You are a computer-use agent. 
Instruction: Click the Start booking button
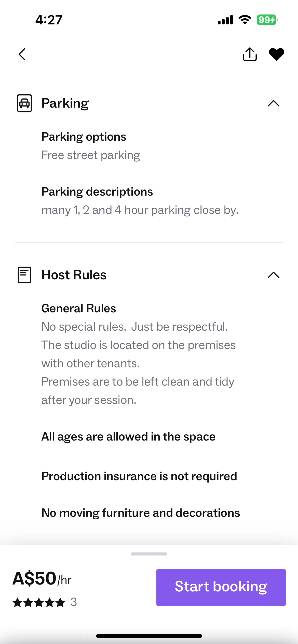pyautogui.click(x=221, y=587)
